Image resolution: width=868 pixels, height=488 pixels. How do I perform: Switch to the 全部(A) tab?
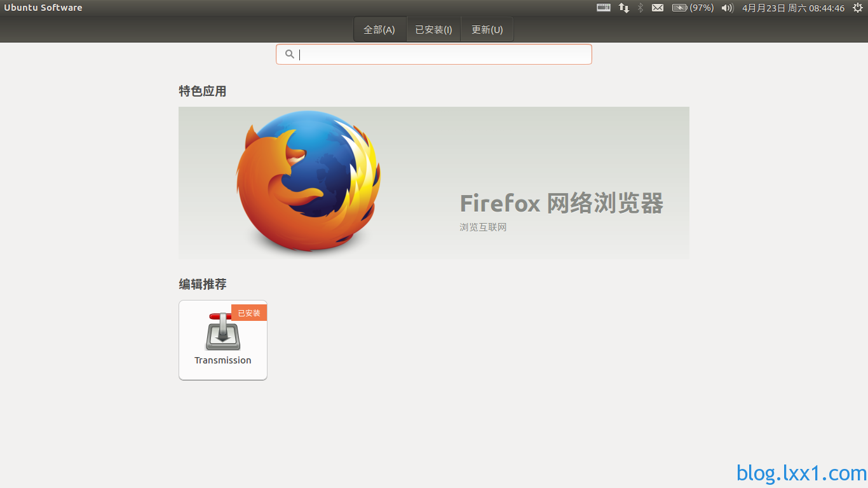tap(379, 29)
